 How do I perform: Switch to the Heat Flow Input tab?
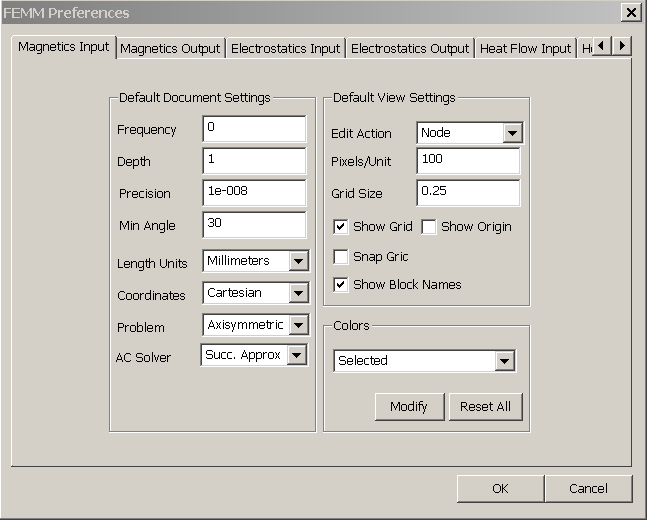click(525, 49)
